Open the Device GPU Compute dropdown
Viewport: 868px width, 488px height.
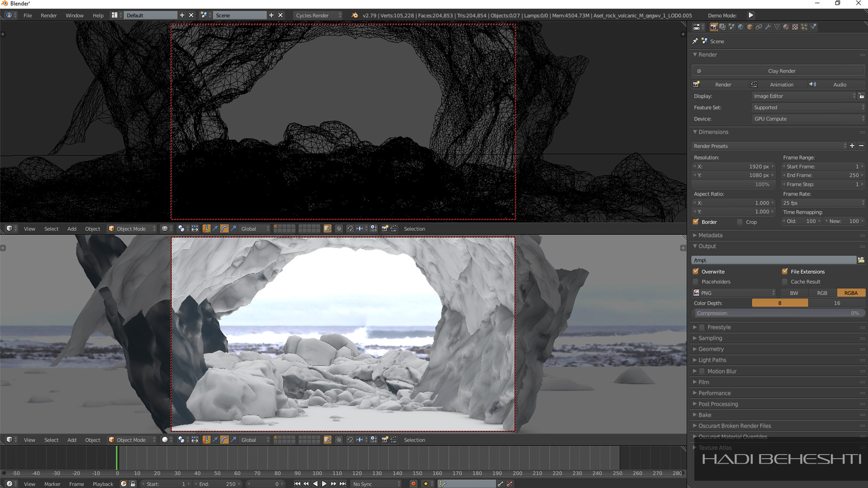(x=808, y=119)
